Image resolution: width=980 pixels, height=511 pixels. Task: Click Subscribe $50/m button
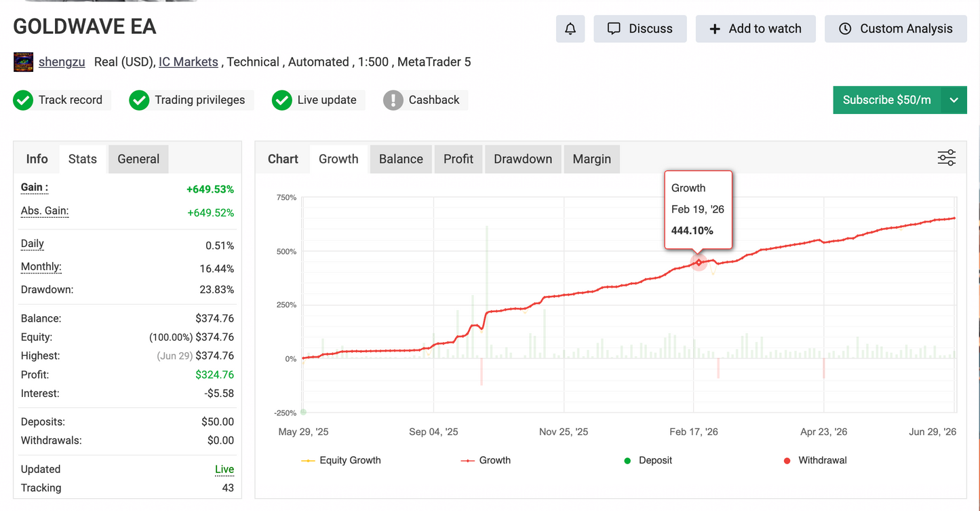(x=887, y=100)
